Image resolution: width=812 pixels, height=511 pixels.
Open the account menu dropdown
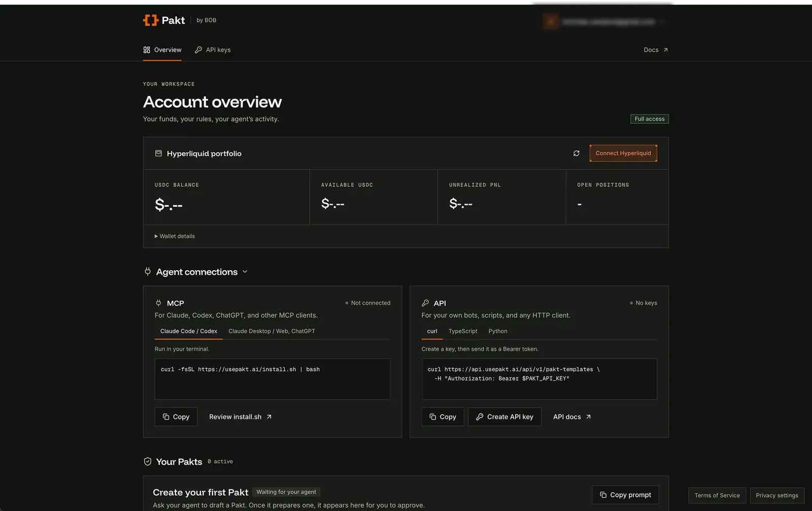(x=662, y=21)
